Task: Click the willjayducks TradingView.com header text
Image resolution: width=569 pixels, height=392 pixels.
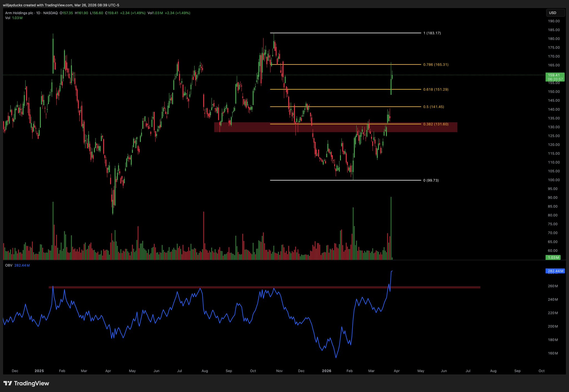Action: tap(61, 5)
